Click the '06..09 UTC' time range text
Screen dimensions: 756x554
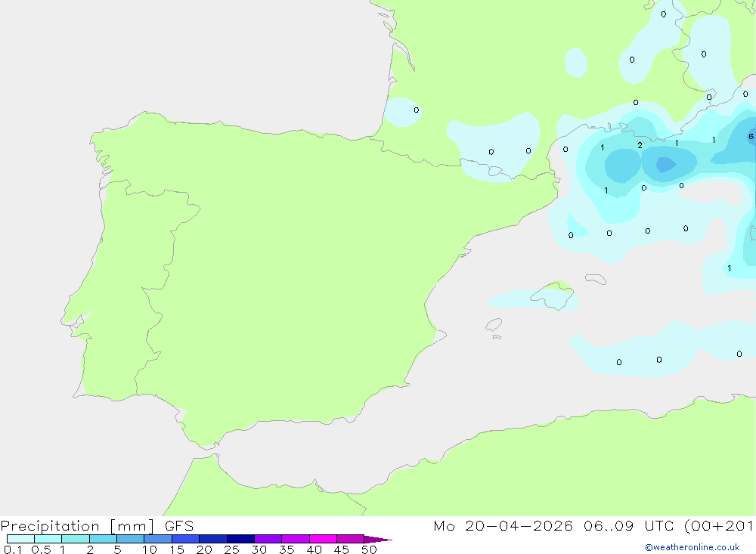[629, 525]
